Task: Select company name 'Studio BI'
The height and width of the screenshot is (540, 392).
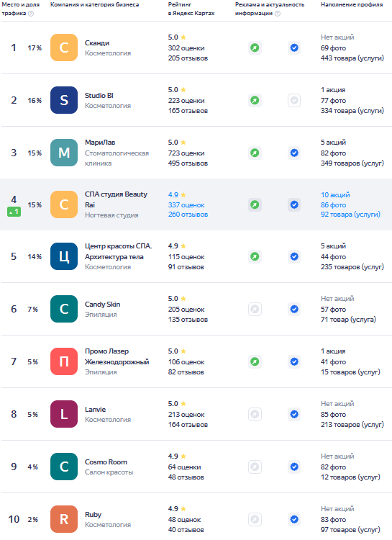Action: click(99, 95)
